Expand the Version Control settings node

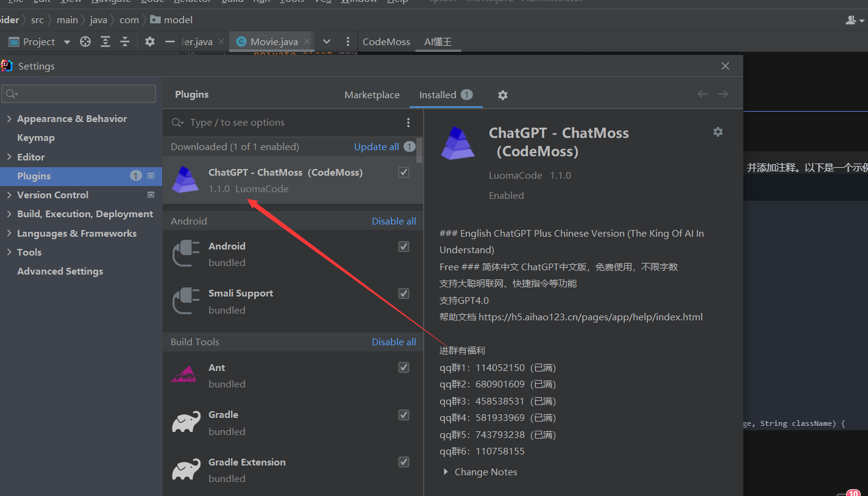tap(9, 195)
